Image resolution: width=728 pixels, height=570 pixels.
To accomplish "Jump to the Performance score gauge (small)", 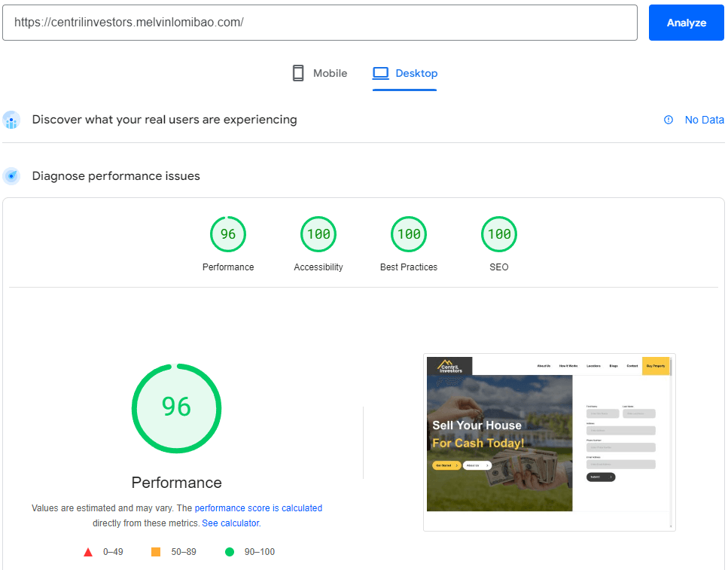I will pyautogui.click(x=228, y=234).
